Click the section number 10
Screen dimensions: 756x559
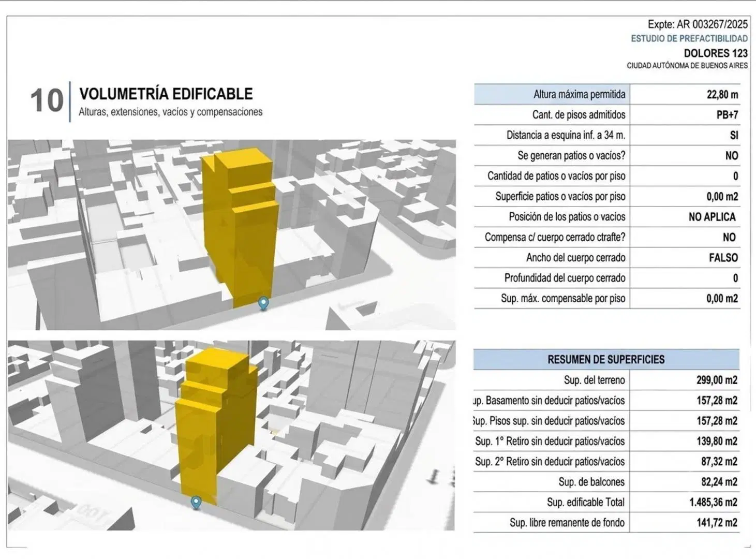pyautogui.click(x=47, y=100)
